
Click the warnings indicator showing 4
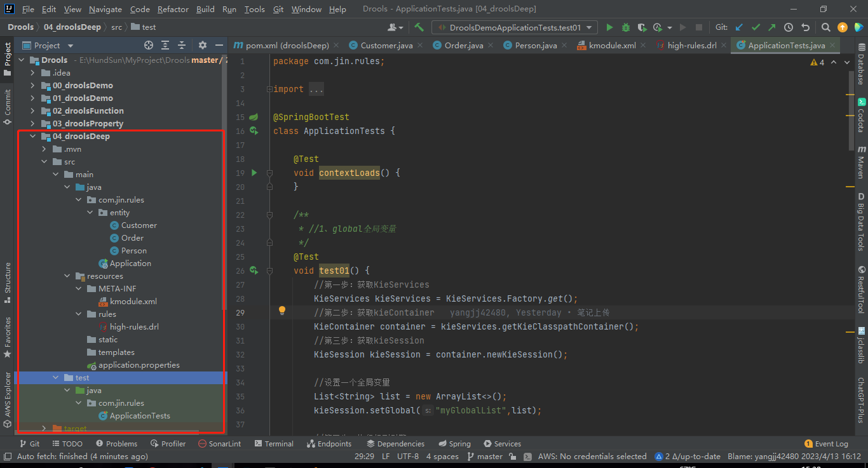pyautogui.click(x=817, y=62)
